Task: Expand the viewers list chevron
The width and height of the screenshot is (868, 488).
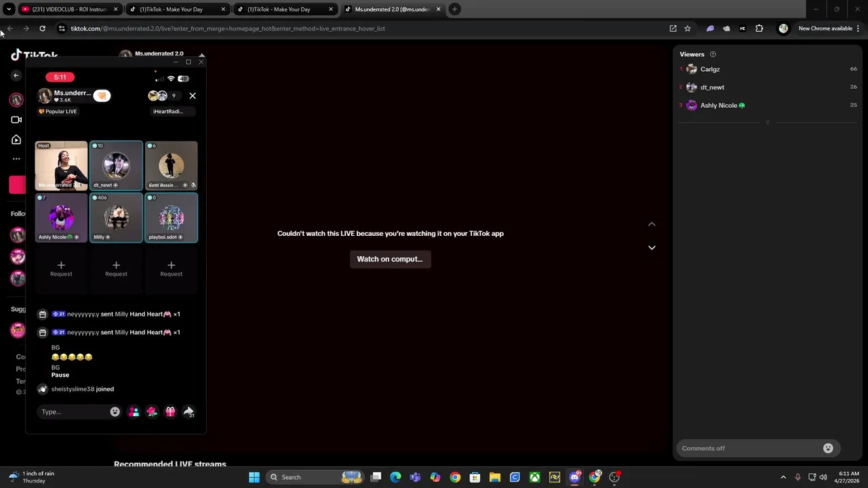Action: pyautogui.click(x=768, y=123)
